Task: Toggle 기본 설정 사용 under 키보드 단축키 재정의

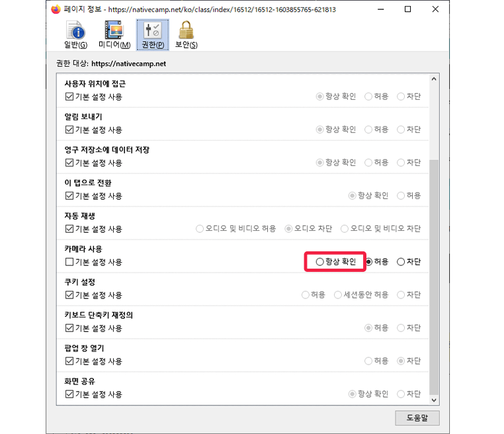Action: point(69,328)
